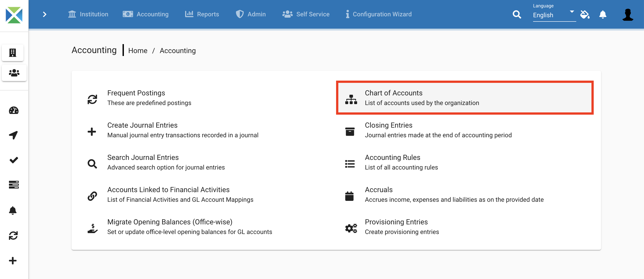This screenshot has height=279, width=644.
Task: Open notifications bell in the top bar
Action: point(603,15)
